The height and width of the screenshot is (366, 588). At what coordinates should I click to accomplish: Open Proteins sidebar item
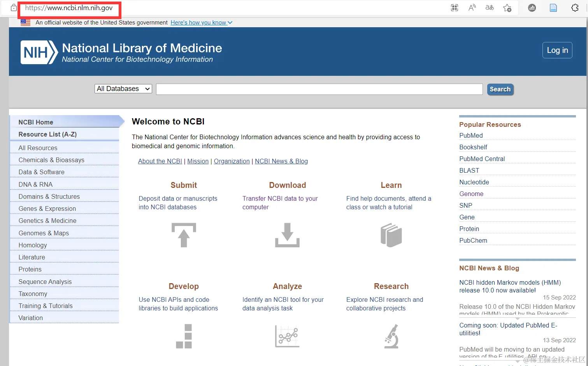64,269
